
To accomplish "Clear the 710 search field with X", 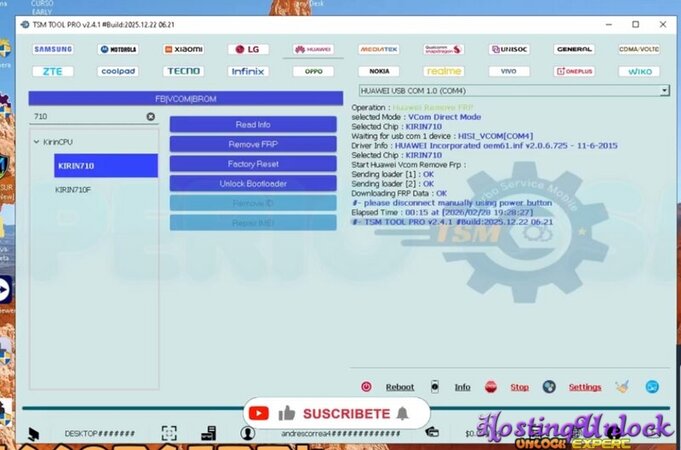I will pyautogui.click(x=151, y=117).
